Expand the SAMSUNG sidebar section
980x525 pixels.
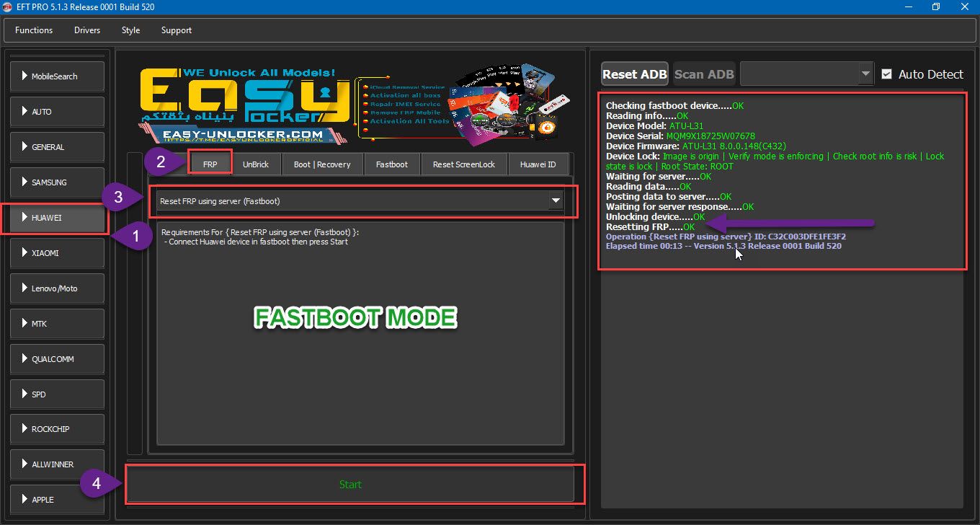pyautogui.click(x=58, y=182)
